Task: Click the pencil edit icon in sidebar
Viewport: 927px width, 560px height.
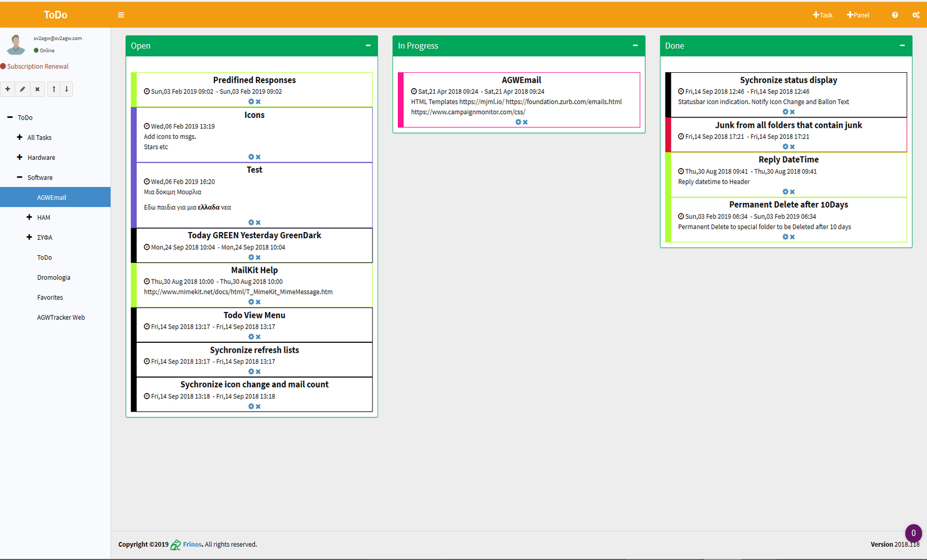Action: click(x=23, y=89)
